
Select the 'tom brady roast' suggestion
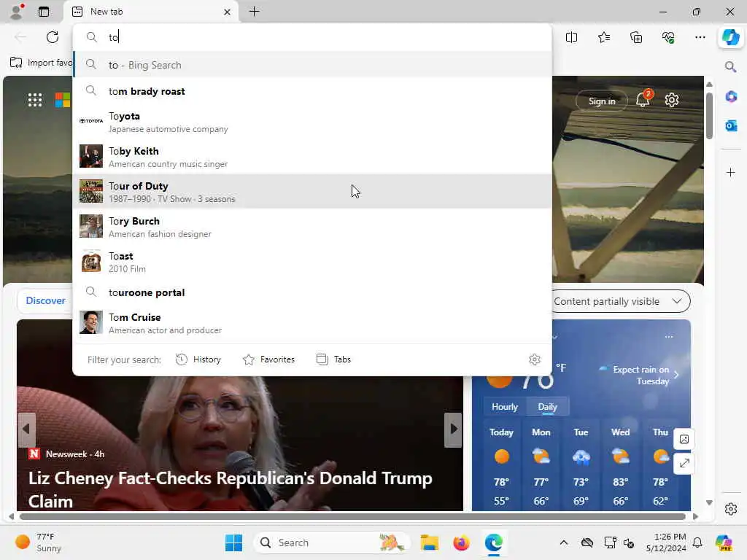pos(312,91)
